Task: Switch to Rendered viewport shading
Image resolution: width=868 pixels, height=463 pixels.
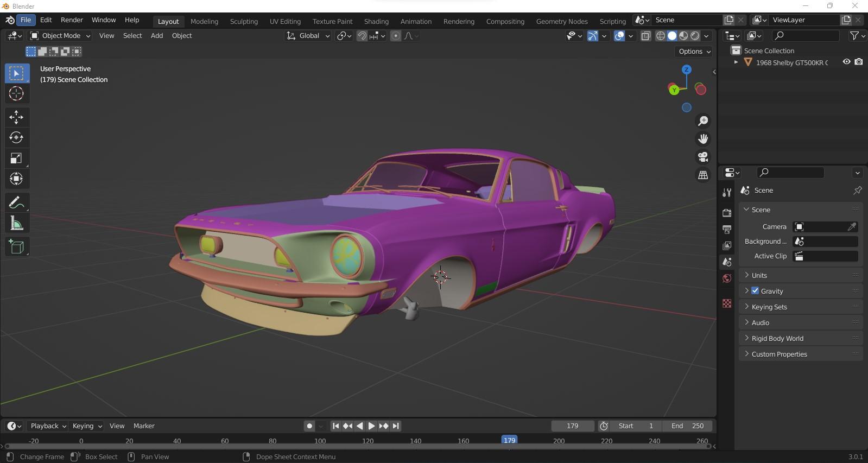Action: tap(695, 36)
